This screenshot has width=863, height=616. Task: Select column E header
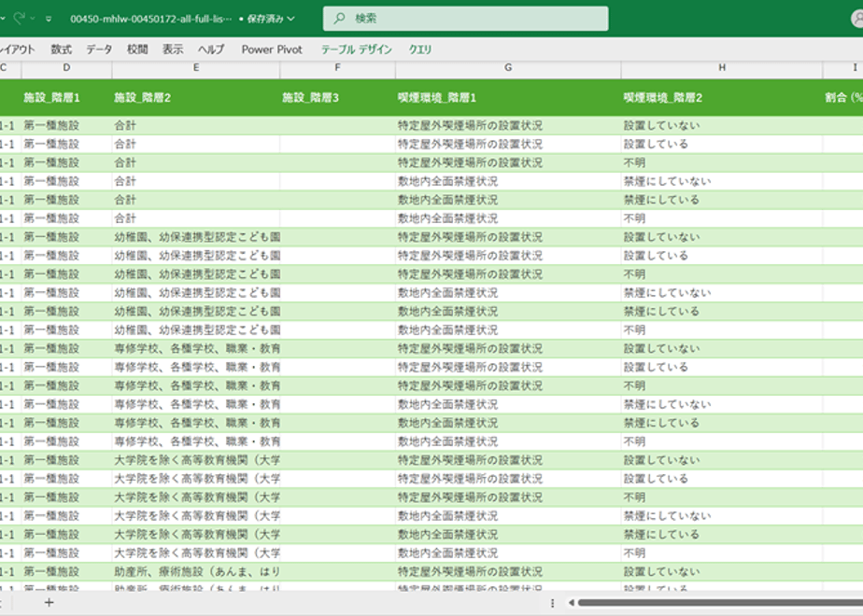point(196,67)
